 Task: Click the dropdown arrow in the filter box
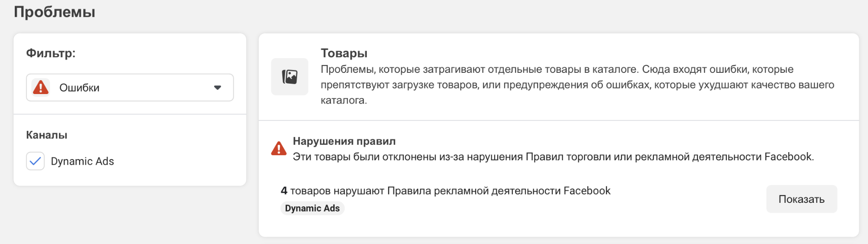pos(218,88)
